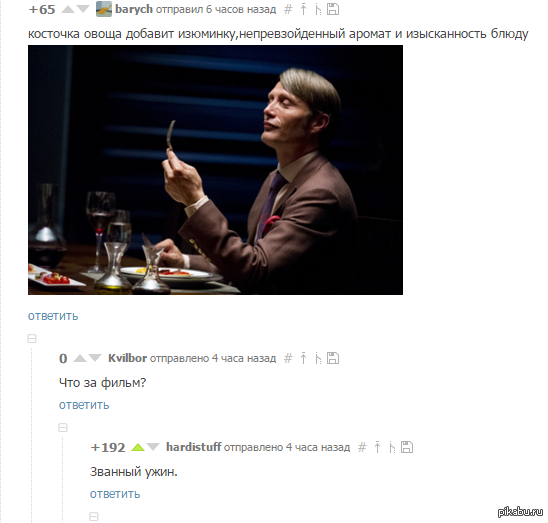Reply to hardistuff's 'Званный ужин' comment

tap(115, 494)
